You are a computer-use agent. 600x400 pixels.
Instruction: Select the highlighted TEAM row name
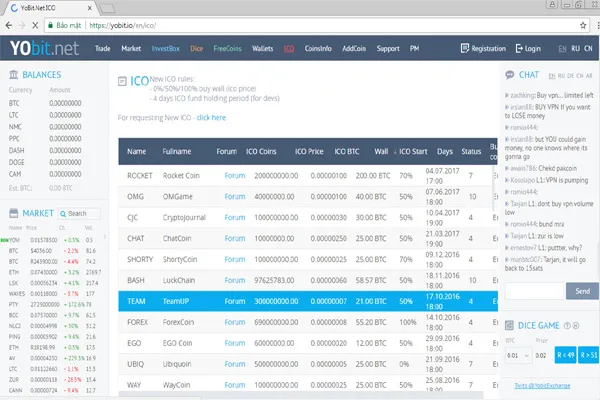click(x=136, y=301)
